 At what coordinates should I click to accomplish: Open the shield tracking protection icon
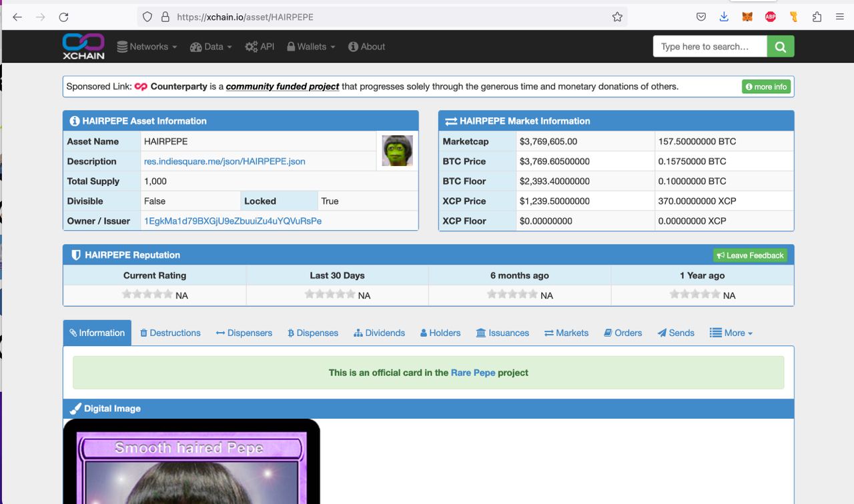click(147, 17)
